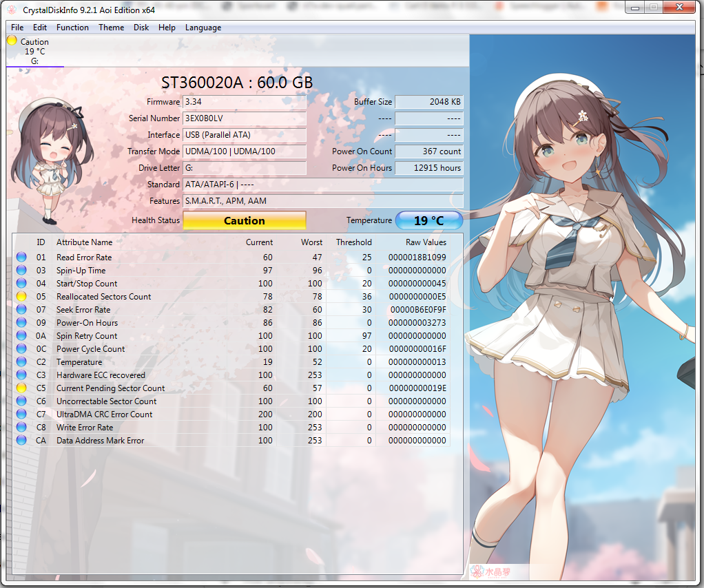
Task: Click the ST360020A : 60.0 GB drive title
Action: point(237,83)
